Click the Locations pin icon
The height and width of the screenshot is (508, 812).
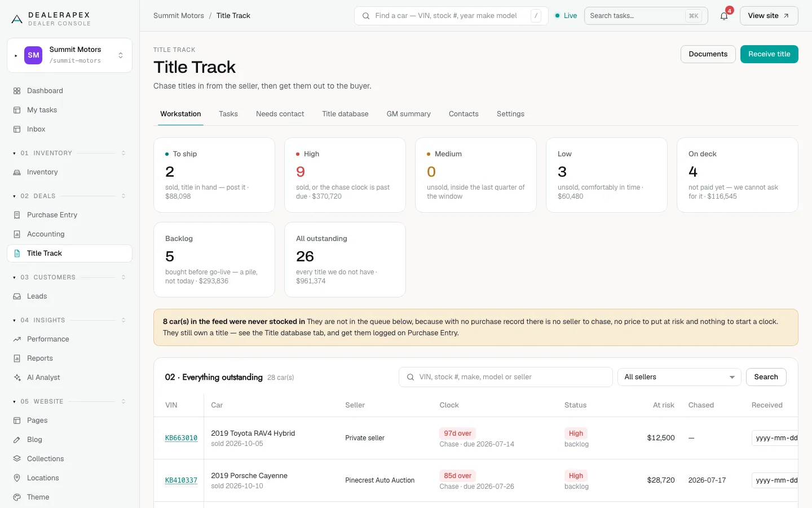pyautogui.click(x=17, y=478)
